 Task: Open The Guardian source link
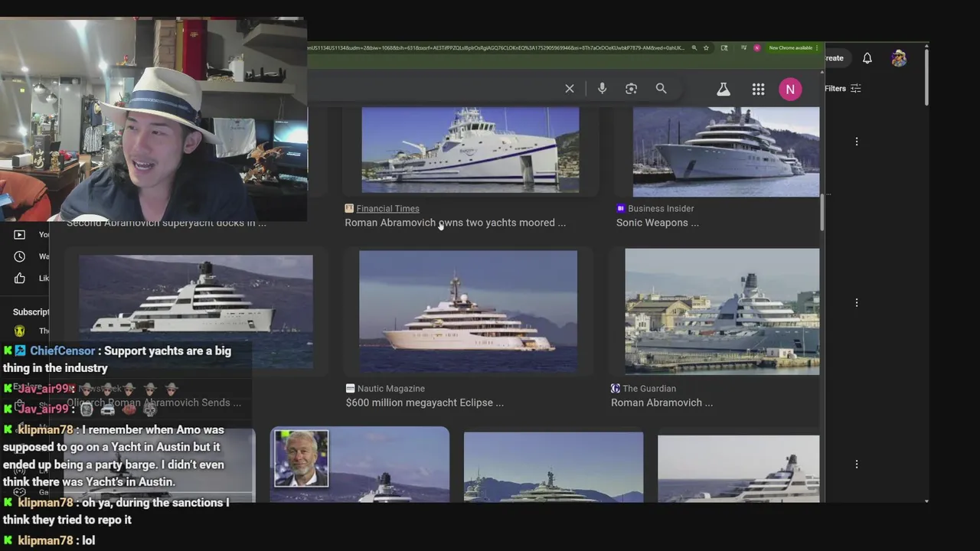(x=649, y=389)
